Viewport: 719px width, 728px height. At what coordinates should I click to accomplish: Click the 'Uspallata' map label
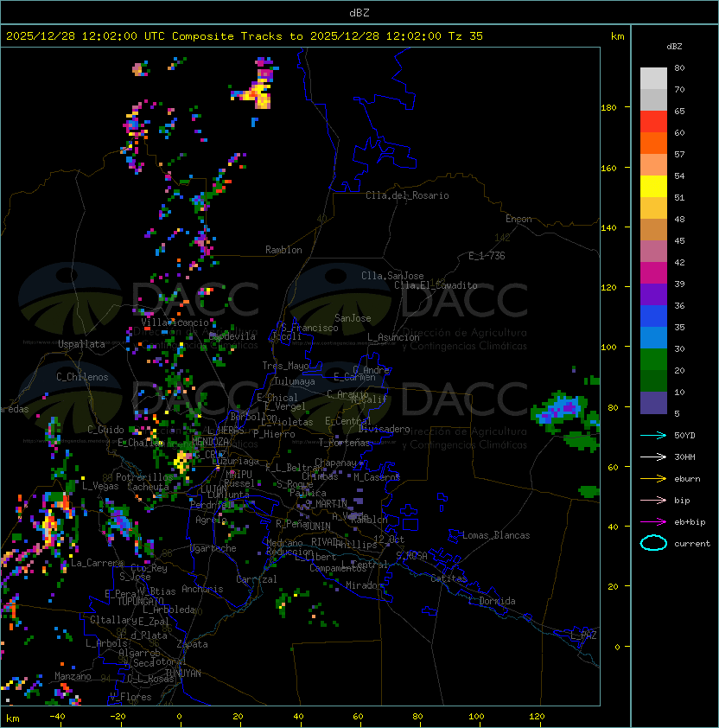(81, 344)
